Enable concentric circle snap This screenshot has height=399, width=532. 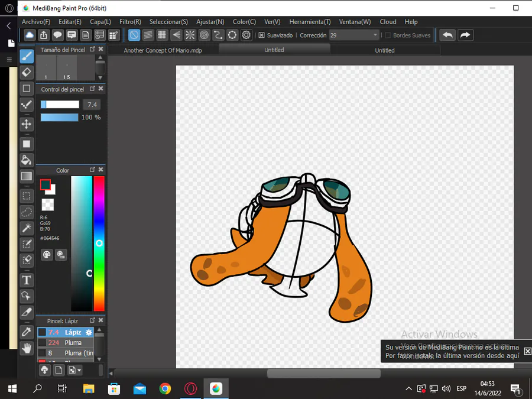point(205,35)
